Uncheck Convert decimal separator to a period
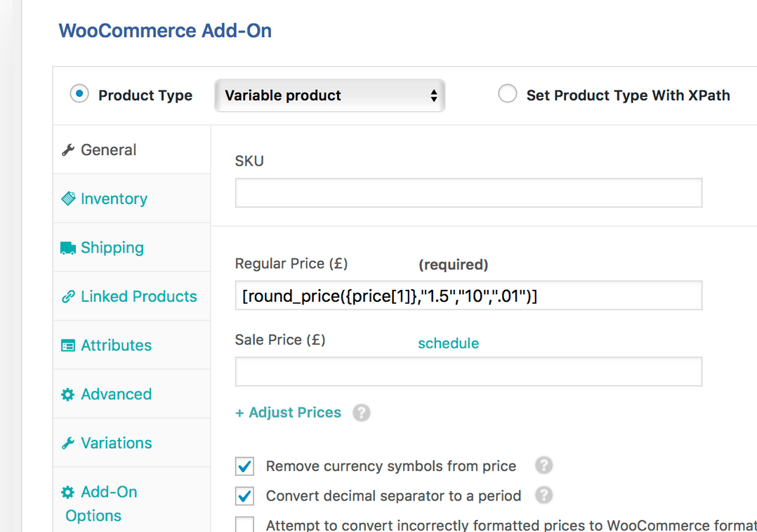The image size is (757, 532). 245,496
